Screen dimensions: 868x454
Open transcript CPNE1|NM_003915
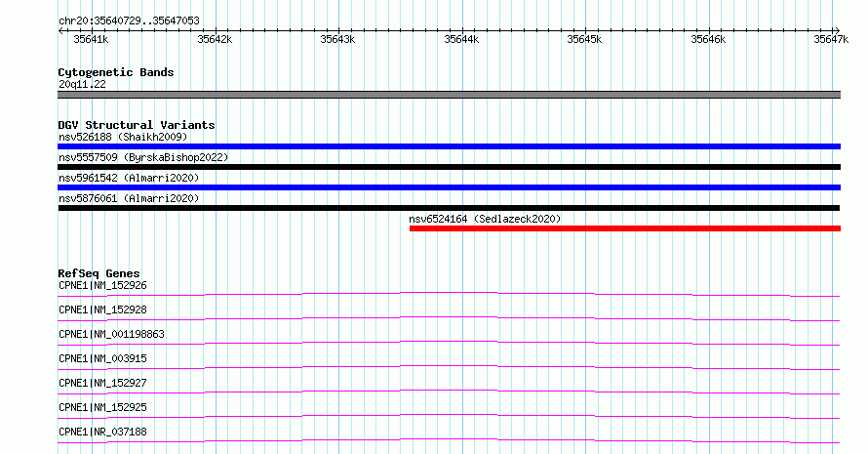click(x=103, y=358)
